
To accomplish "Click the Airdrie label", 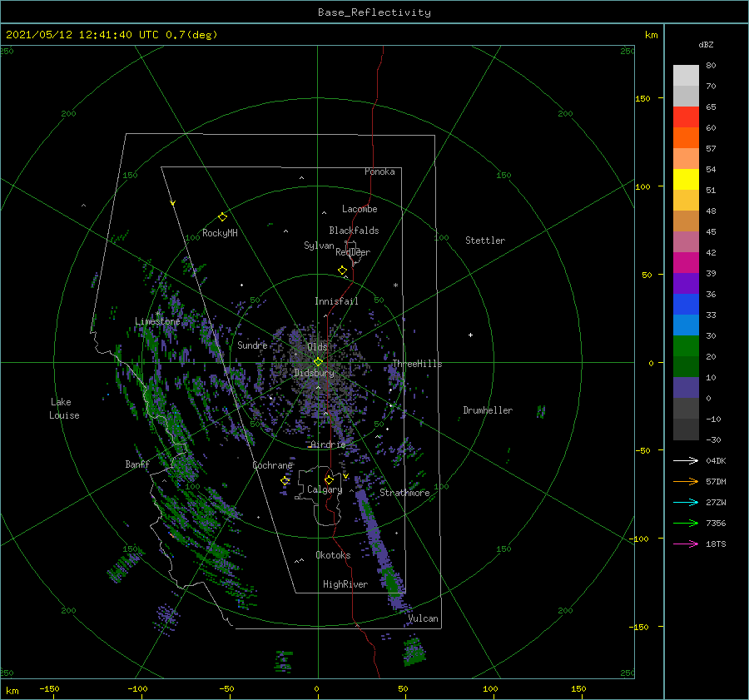I will pyautogui.click(x=328, y=444).
